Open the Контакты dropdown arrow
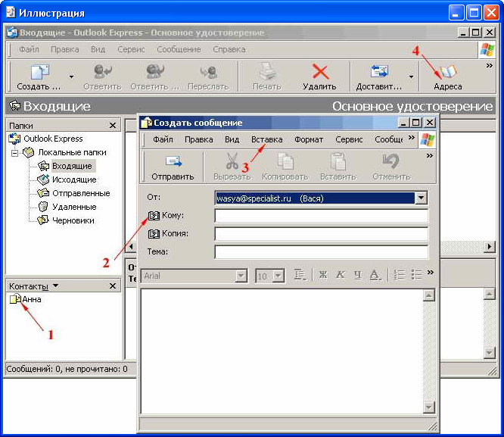 point(55,286)
